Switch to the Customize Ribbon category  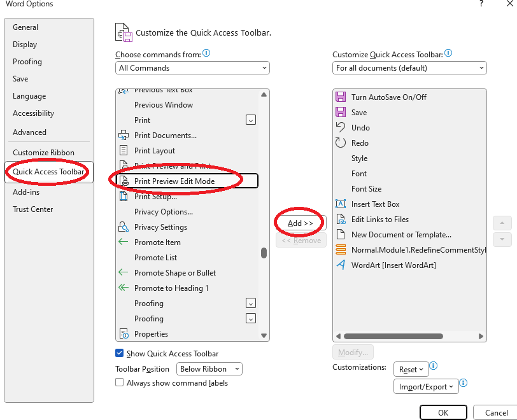click(x=43, y=152)
